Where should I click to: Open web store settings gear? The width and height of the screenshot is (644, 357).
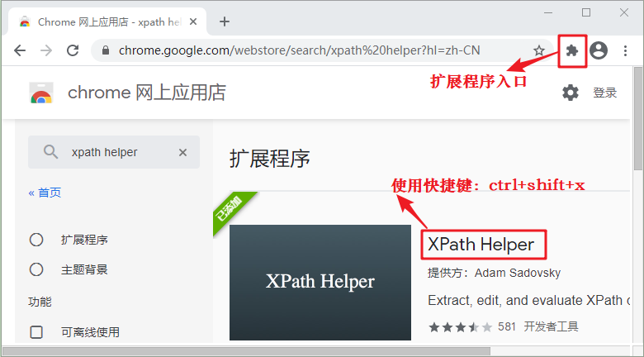[x=571, y=93]
